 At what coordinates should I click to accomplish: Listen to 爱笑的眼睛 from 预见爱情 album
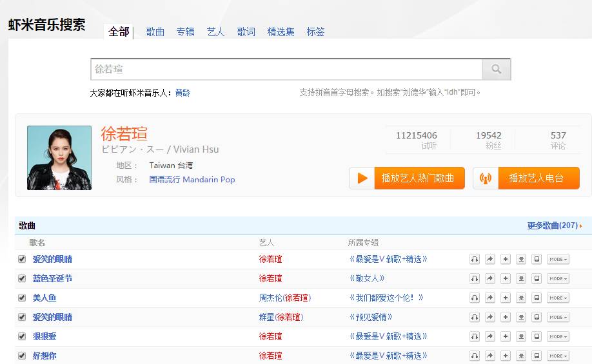[x=475, y=317]
